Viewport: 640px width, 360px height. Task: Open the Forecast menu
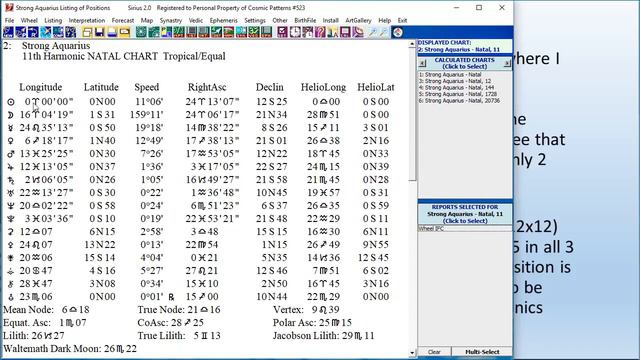(x=122, y=20)
